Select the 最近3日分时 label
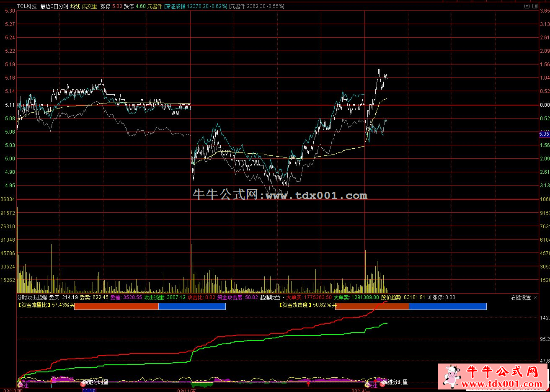 pos(54,6)
